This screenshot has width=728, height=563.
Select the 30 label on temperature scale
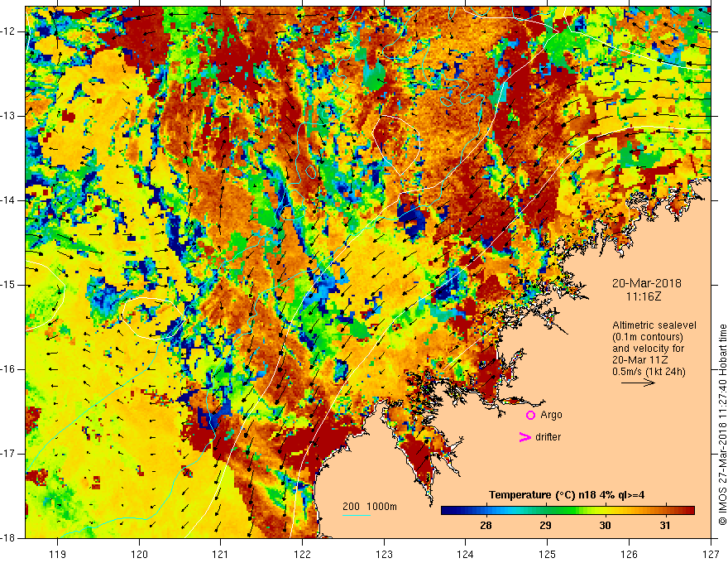[x=605, y=526]
